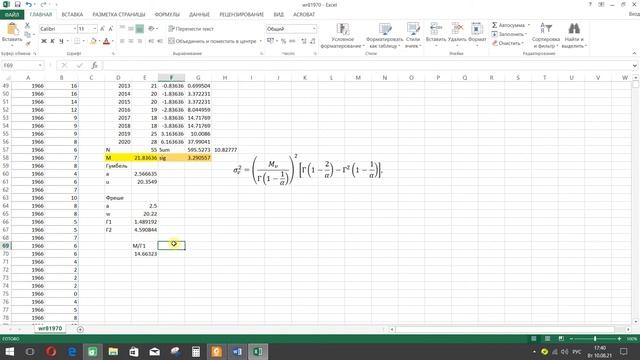Open Find and Select (Найти и выделить)
The width and height of the screenshot is (640, 360).
tap(574, 36)
